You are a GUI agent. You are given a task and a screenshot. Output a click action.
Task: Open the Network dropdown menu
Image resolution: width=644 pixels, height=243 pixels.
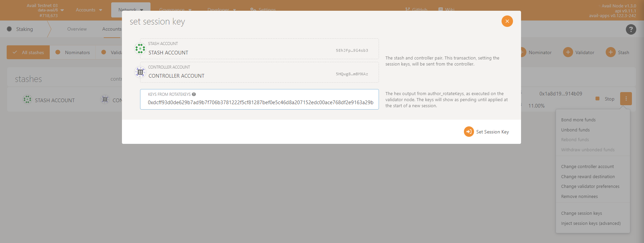(x=131, y=10)
